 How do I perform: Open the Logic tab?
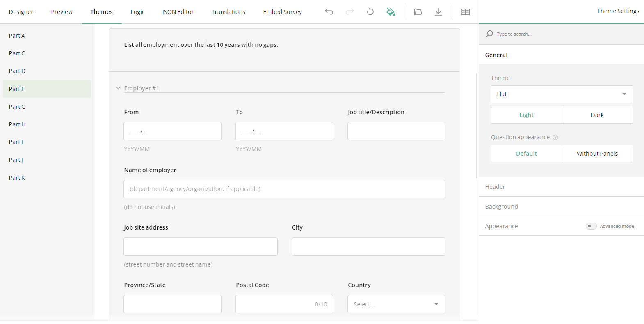tap(137, 12)
